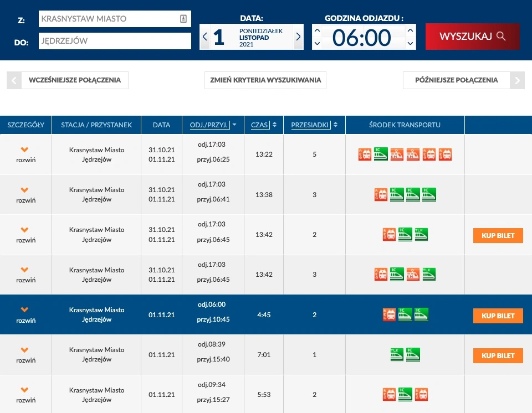532x413 pixels.
Task: Buy ticket for the 06:00 connection
Action: click(498, 316)
